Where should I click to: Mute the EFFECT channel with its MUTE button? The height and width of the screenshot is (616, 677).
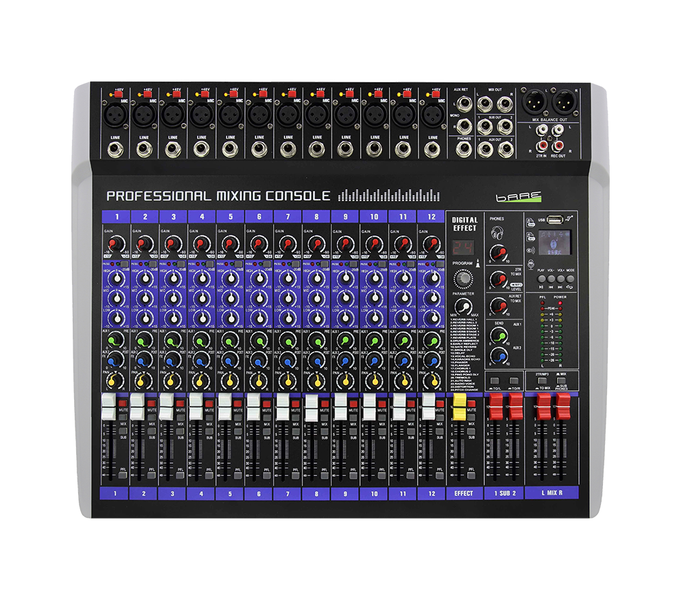coord(471,403)
